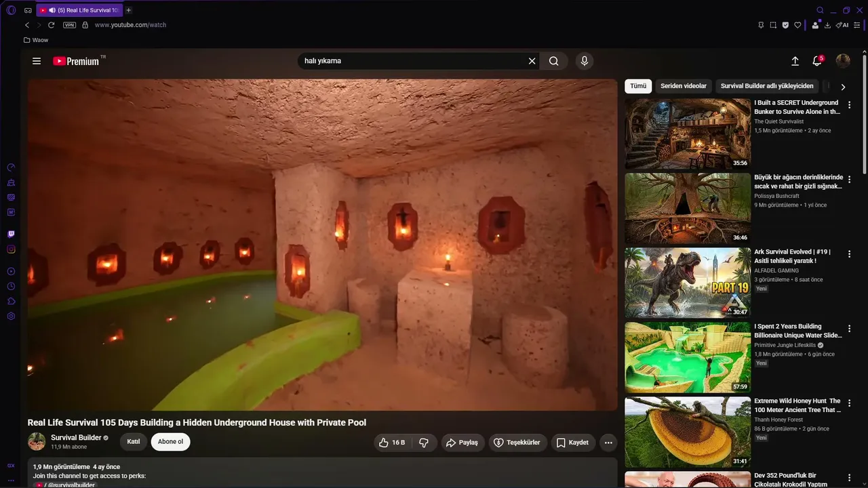The width and height of the screenshot is (868, 488).
Task: Dislike the video with the thumbs-down
Action: 424,443
